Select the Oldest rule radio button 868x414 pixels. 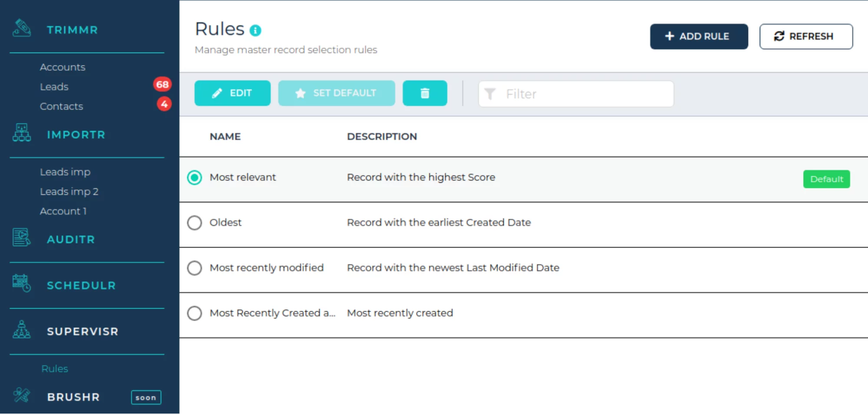pyautogui.click(x=195, y=223)
